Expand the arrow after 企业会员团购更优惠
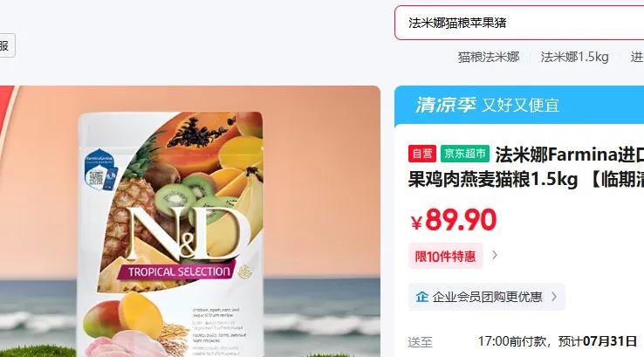Screen dimensions: 644x357 pos(554,297)
